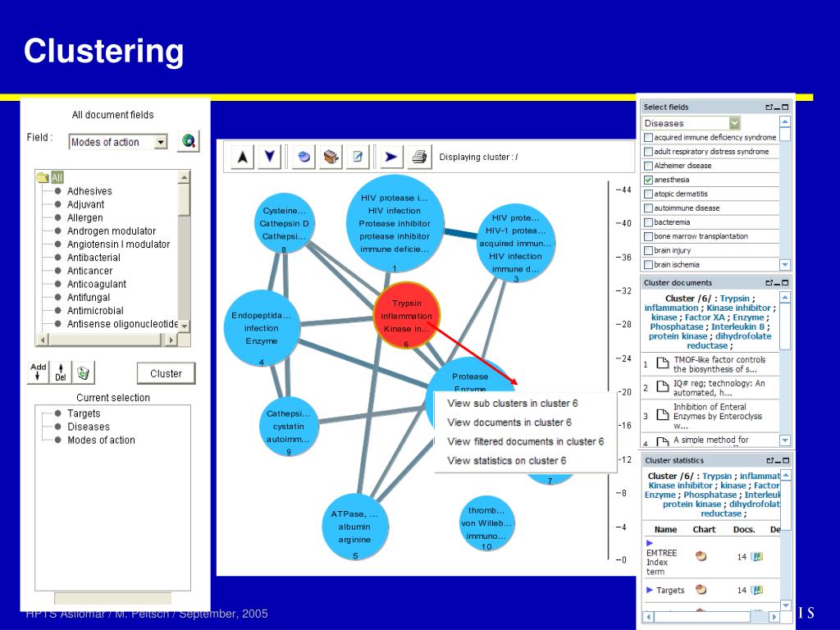Check autoimmune disease box

coord(648,208)
